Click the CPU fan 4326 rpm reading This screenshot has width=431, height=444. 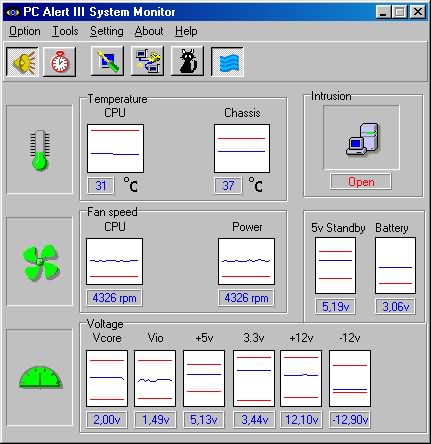tap(114, 298)
